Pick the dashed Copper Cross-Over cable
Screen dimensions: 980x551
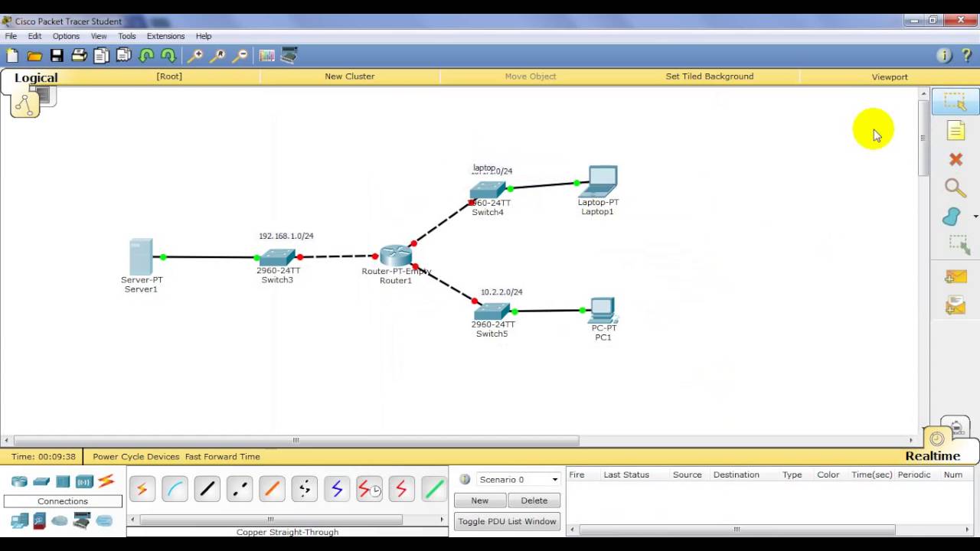tap(240, 489)
